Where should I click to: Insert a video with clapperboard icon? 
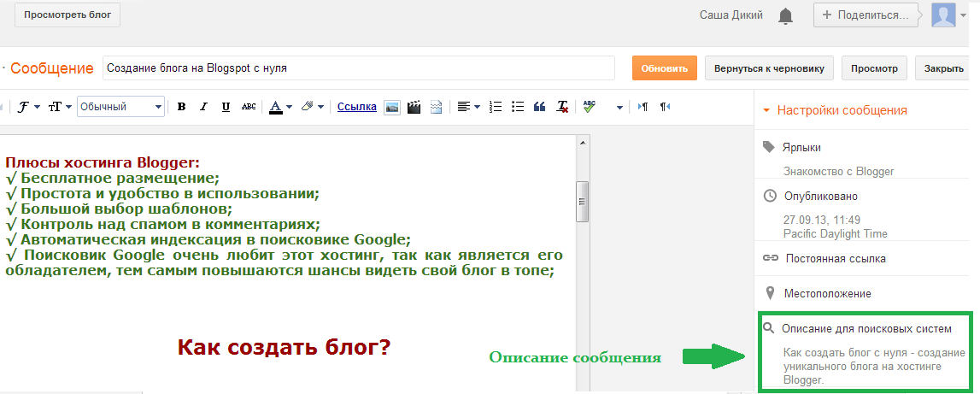coord(414,107)
